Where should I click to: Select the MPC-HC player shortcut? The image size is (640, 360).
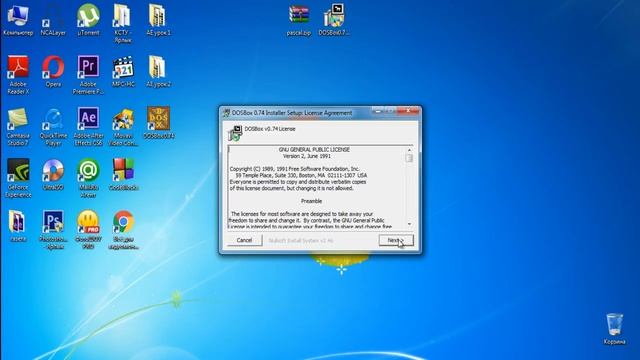[x=123, y=72]
